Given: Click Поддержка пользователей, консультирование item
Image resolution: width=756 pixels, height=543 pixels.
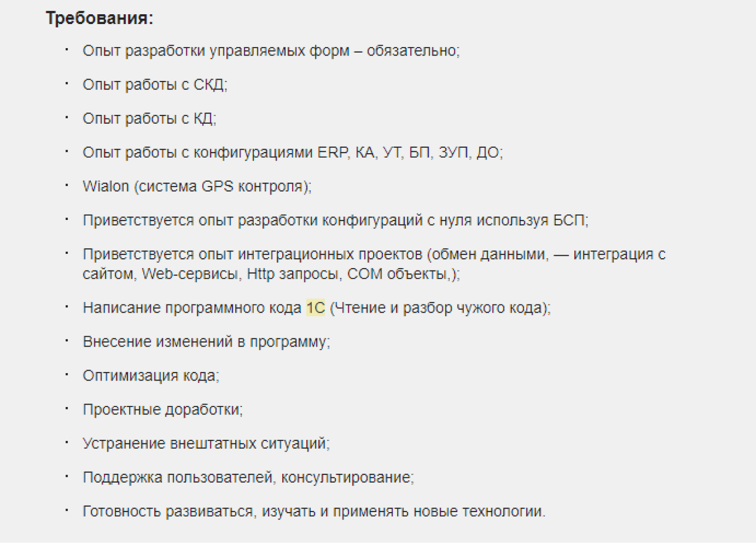Looking at the screenshot, I should click(248, 477).
